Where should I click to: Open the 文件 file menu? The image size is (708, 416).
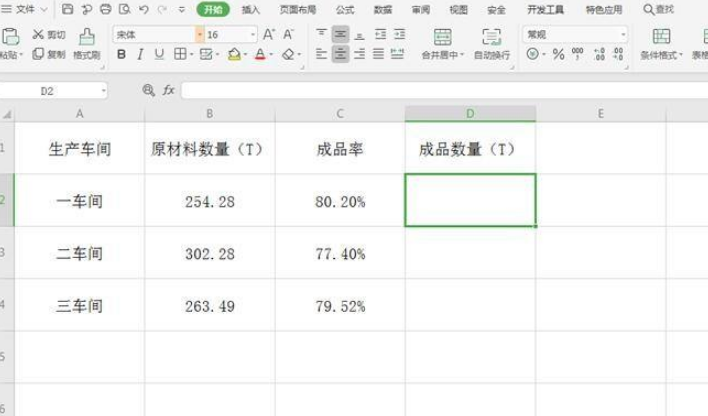[x=24, y=9]
